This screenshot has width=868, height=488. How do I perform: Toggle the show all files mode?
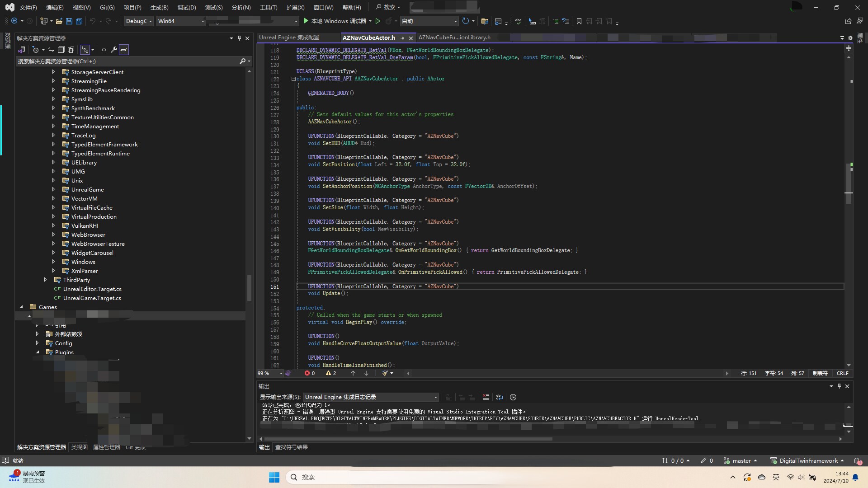click(x=71, y=50)
